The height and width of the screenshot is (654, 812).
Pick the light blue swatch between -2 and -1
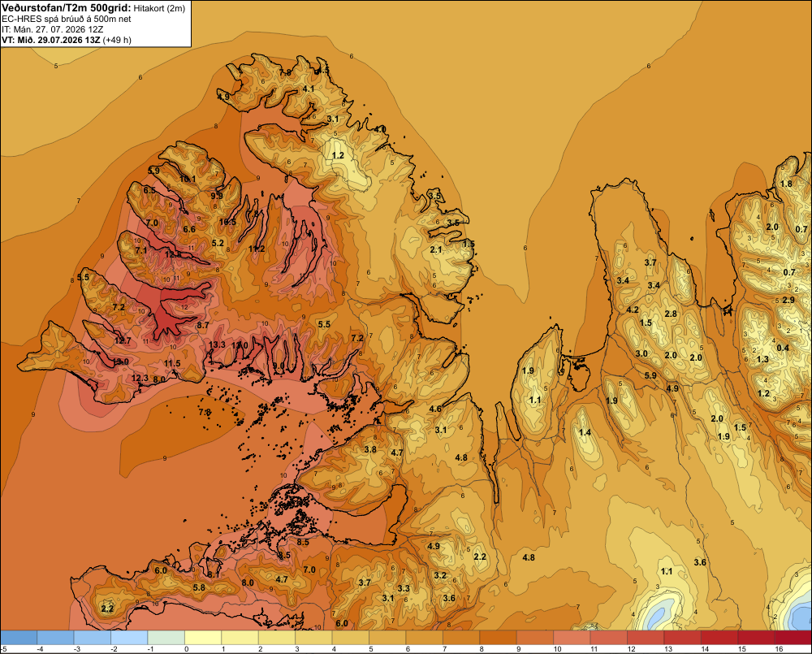point(129,637)
